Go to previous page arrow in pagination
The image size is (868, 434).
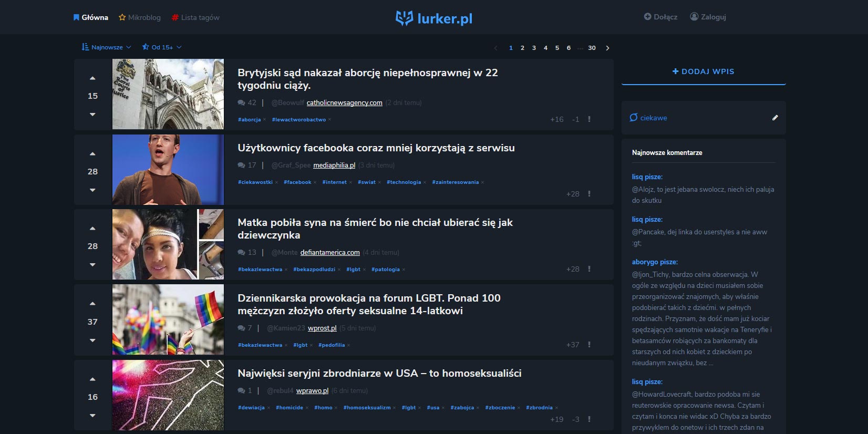495,48
